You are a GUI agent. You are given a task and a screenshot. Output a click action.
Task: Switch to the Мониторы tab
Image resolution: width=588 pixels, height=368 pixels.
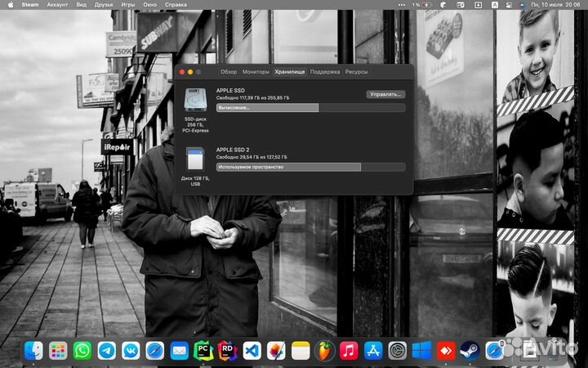256,71
